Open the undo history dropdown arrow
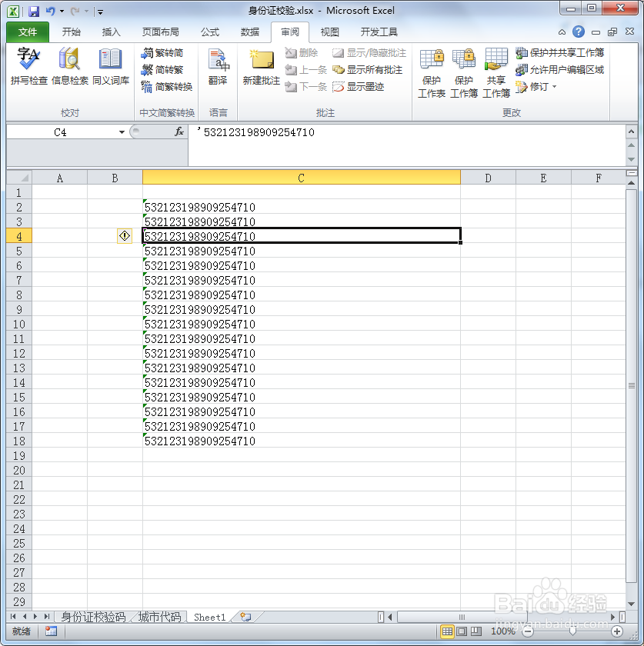The image size is (644, 646). (62, 11)
